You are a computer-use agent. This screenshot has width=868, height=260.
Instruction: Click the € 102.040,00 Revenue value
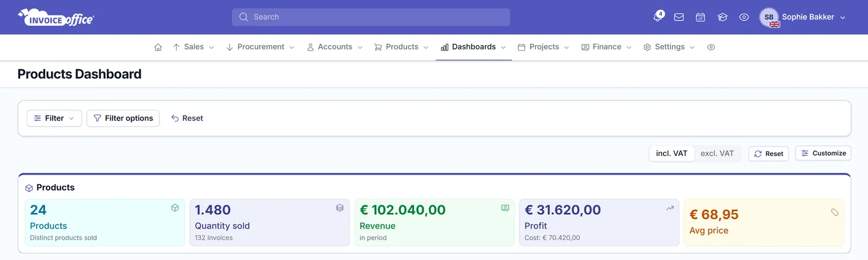coord(402,210)
